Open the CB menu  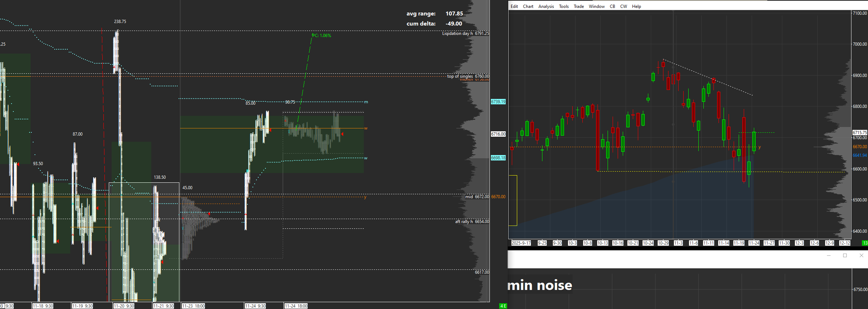pyautogui.click(x=612, y=6)
